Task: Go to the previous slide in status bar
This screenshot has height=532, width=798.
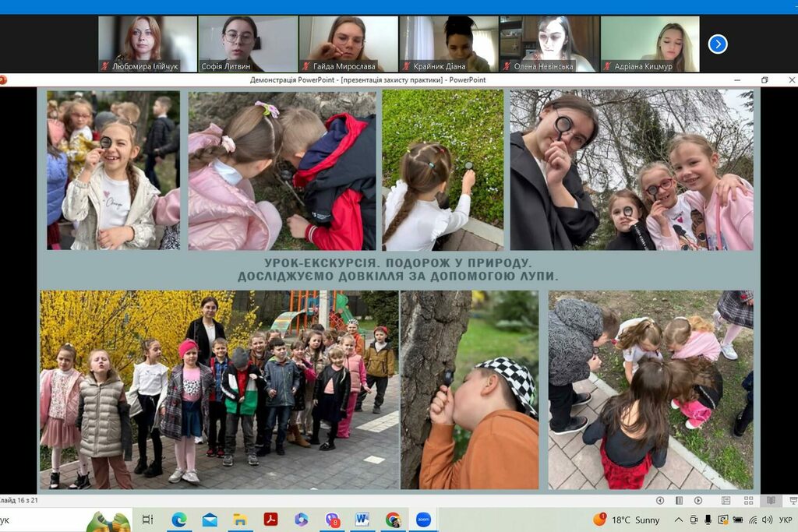Action: pos(660,500)
